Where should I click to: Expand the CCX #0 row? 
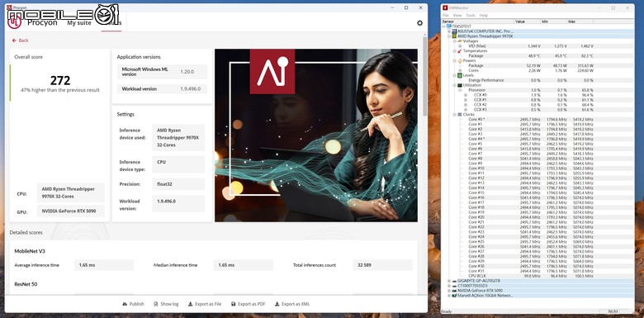click(466, 95)
